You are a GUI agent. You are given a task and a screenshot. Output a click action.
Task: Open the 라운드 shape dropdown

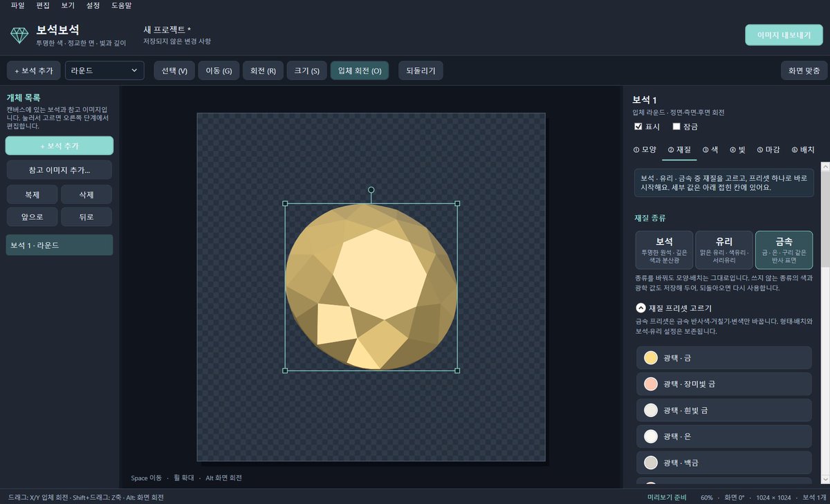tap(104, 71)
